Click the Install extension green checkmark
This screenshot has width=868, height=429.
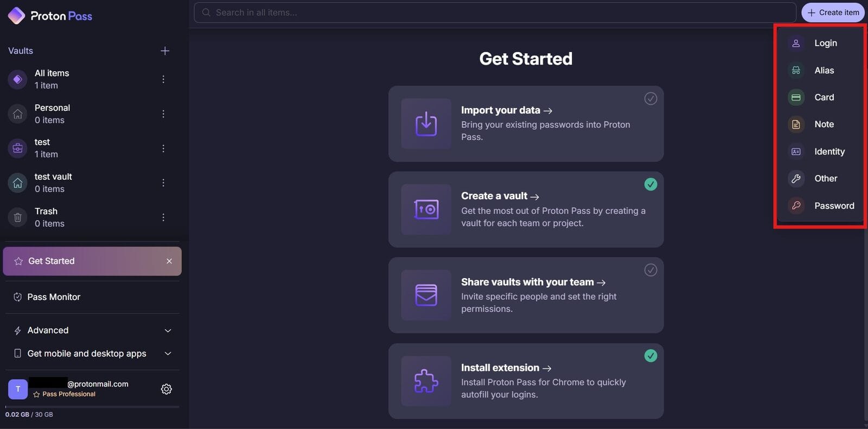pyautogui.click(x=650, y=356)
